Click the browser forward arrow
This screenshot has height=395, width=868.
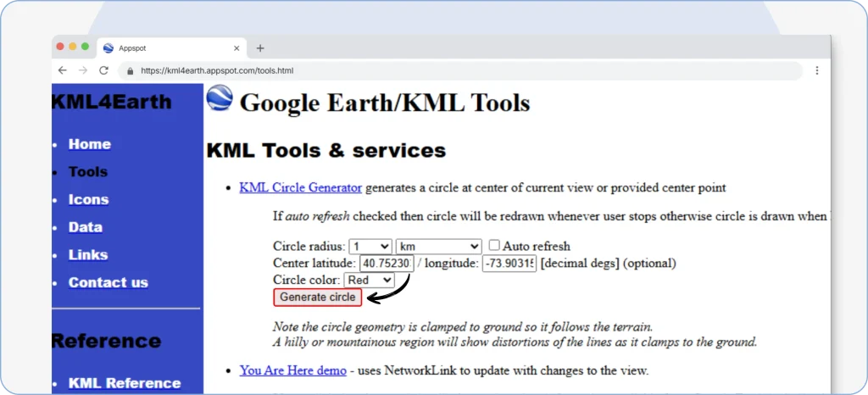pos(83,70)
